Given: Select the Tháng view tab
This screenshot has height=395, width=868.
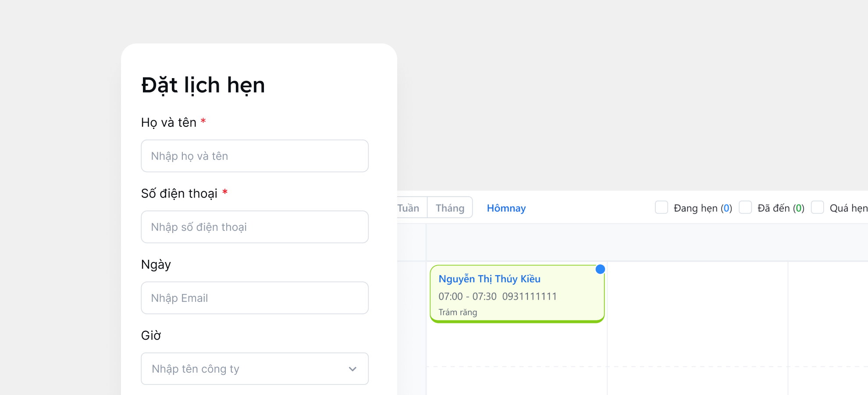Looking at the screenshot, I should click(x=450, y=208).
